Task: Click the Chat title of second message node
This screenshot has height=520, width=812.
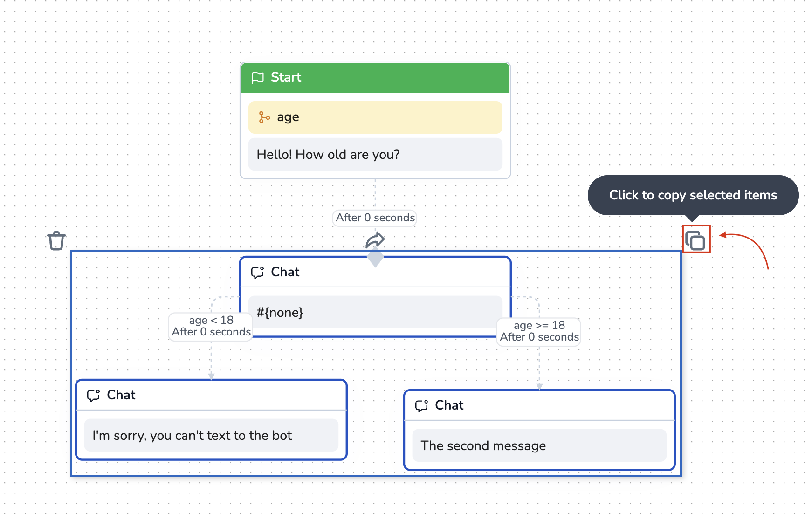Action: click(449, 405)
